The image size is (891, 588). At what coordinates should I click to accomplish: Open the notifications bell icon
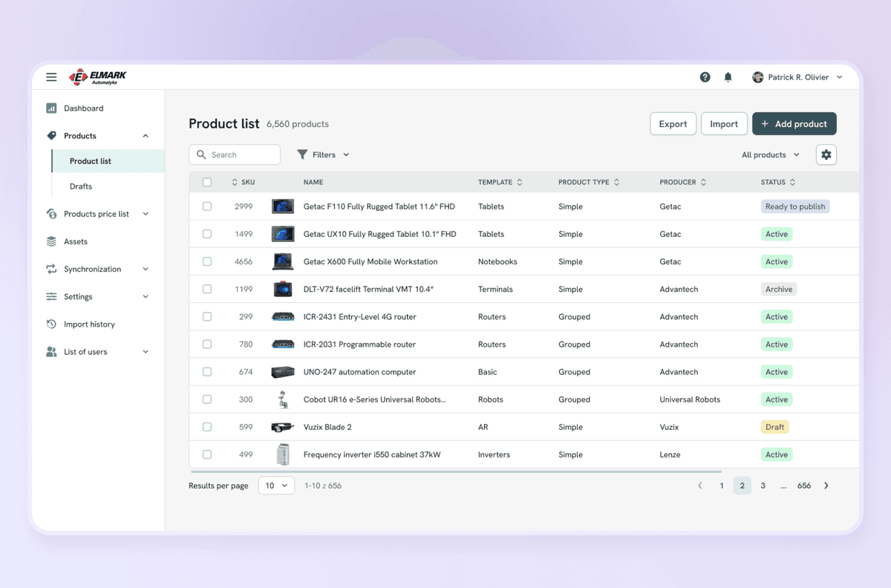tap(728, 77)
